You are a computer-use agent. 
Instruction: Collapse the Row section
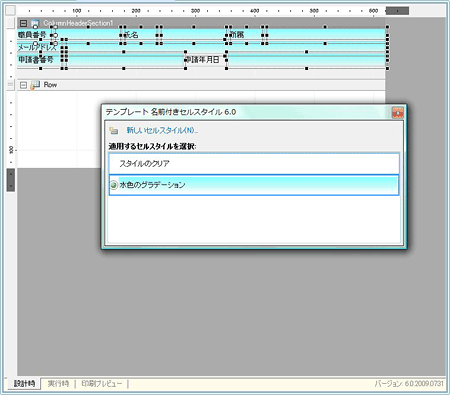(23, 85)
